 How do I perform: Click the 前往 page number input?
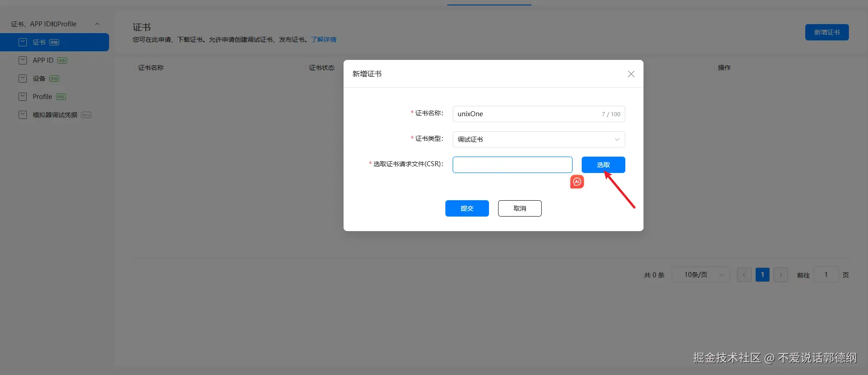826,275
